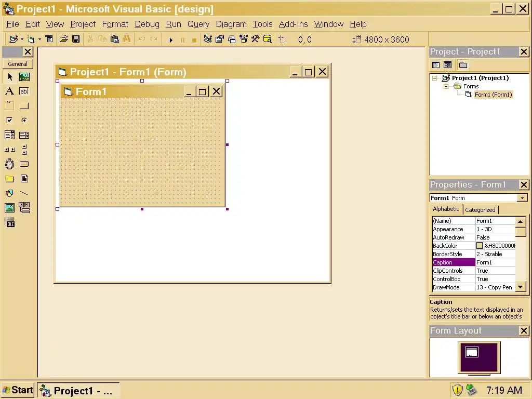Image resolution: width=532 pixels, height=399 pixels.
Task: Select the TextBox control tool
Action: tap(24, 91)
